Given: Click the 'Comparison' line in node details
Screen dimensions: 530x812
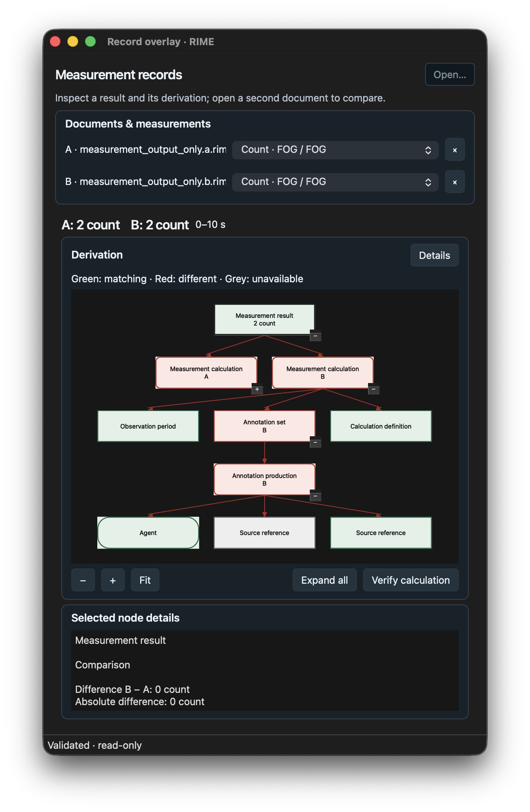Looking at the screenshot, I should (103, 665).
